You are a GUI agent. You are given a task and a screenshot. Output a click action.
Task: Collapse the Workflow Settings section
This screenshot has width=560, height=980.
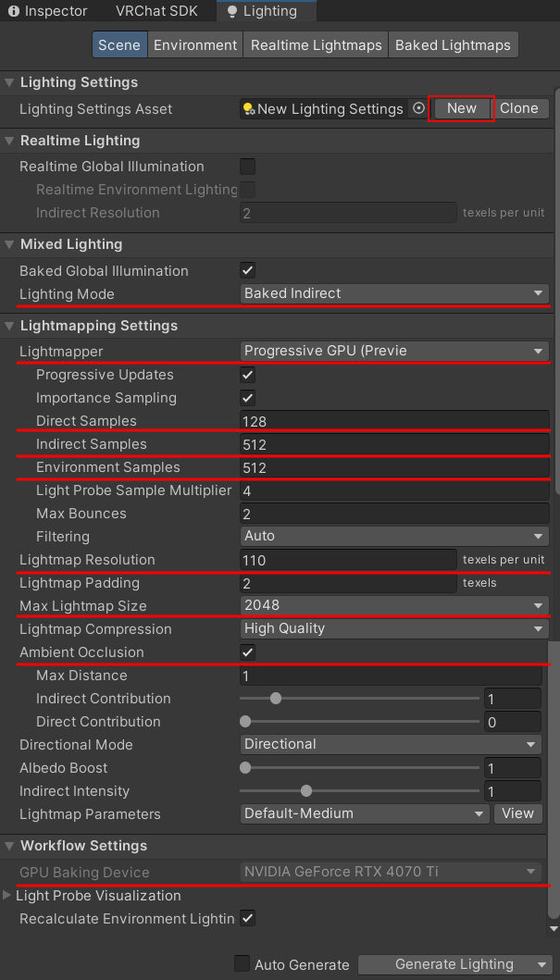pyautogui.click(x=10, y=846)
